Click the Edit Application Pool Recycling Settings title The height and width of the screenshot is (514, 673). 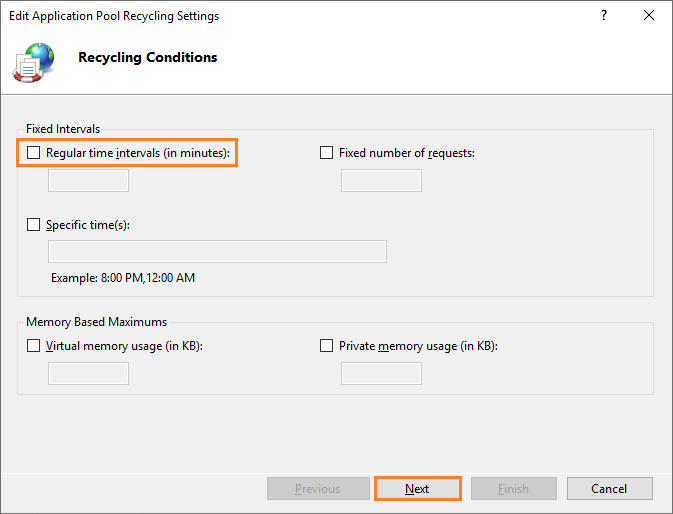(x=114, y=16)
